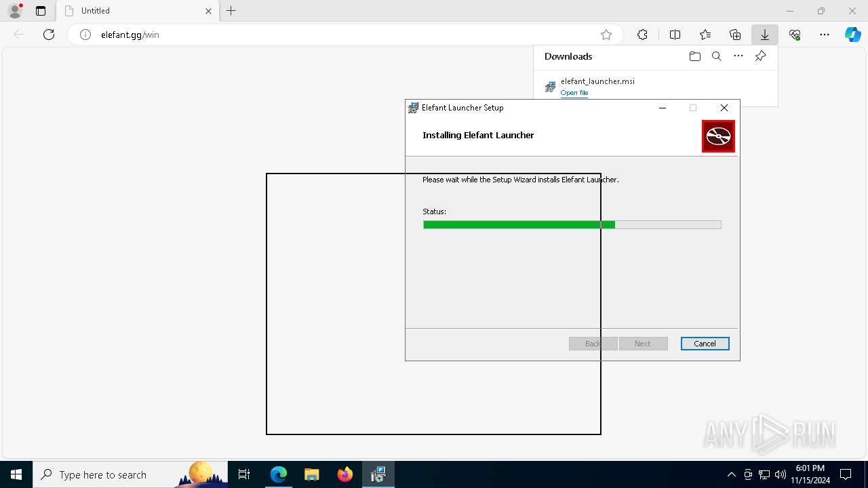Add this page to favorites star
Image resolution: width=868 pixels, height=488 pixels.
(606, 35)
